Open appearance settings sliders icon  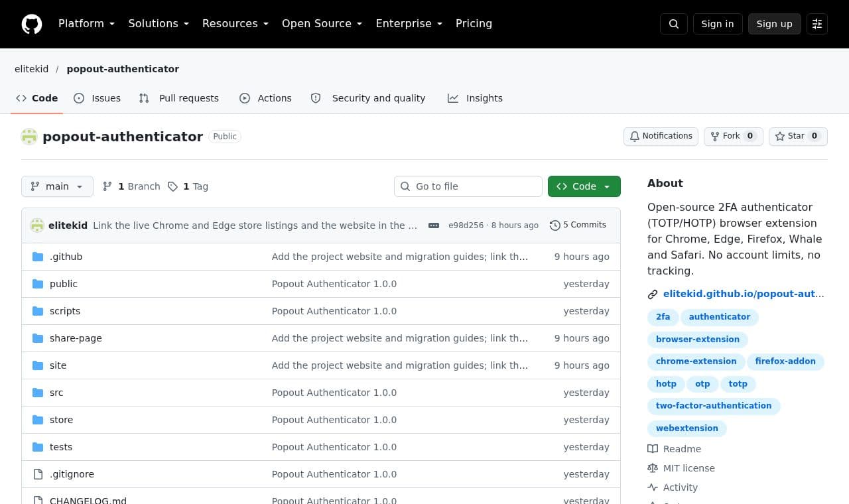click(x=817, y=24)
